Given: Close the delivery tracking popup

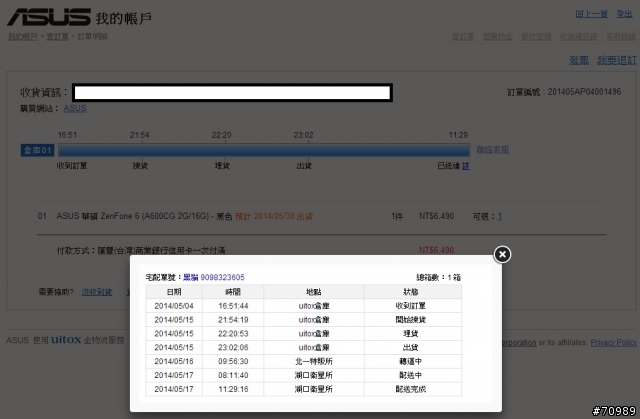Looking at the screenshot, I should click(502, 255).
